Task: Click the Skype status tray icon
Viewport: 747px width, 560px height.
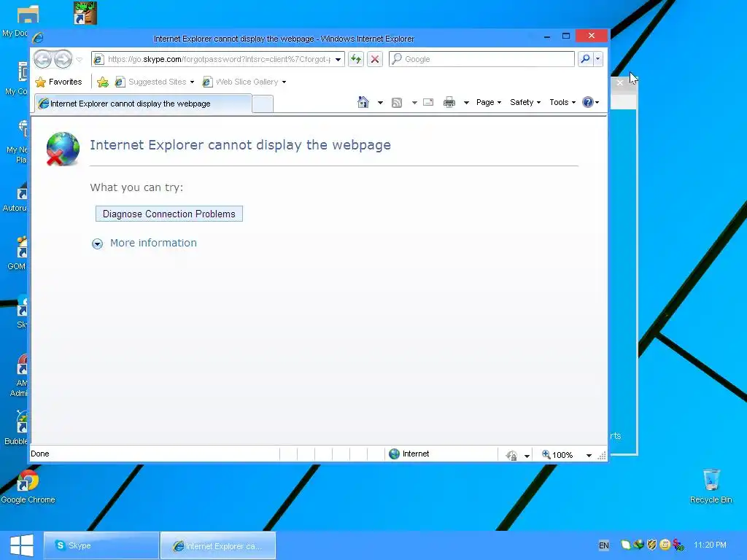Action: [678, 545]
